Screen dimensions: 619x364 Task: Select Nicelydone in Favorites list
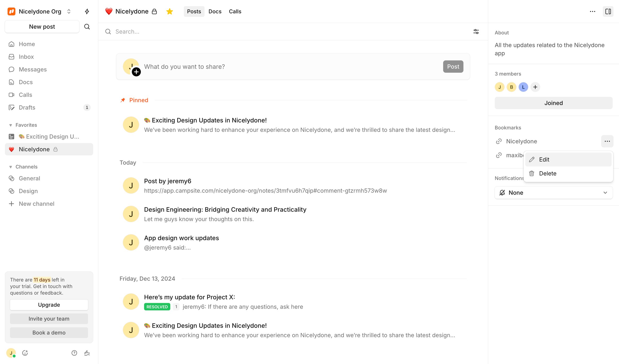49,149
